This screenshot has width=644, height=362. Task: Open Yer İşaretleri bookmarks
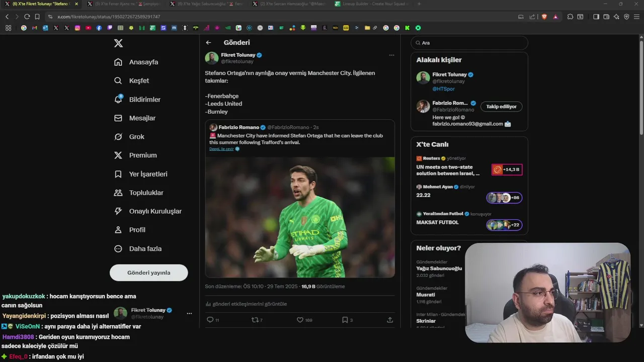click(141, 174)
